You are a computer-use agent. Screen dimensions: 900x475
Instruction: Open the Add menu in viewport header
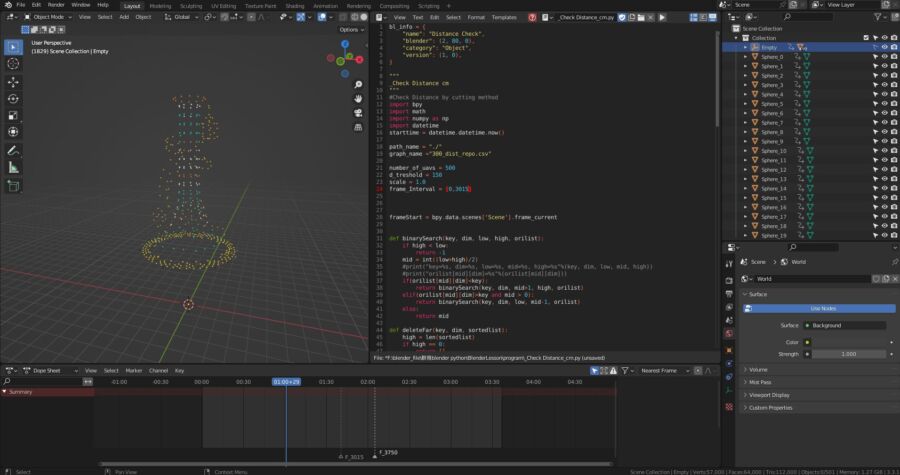pos(124,17)
